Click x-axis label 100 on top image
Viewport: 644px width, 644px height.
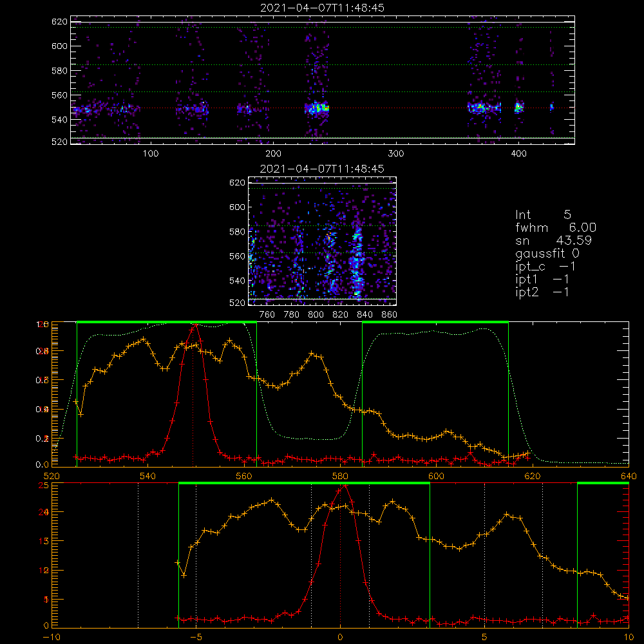151,154
